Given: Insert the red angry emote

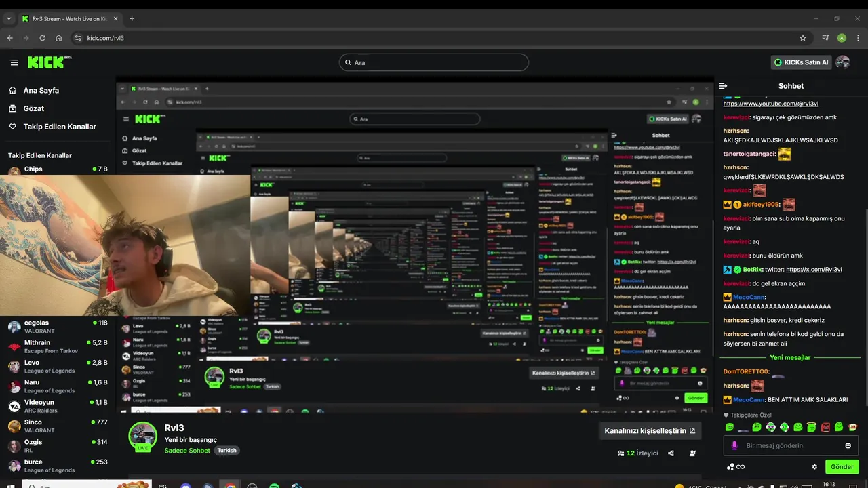Looking at the screenshot, I should (825, 427).
